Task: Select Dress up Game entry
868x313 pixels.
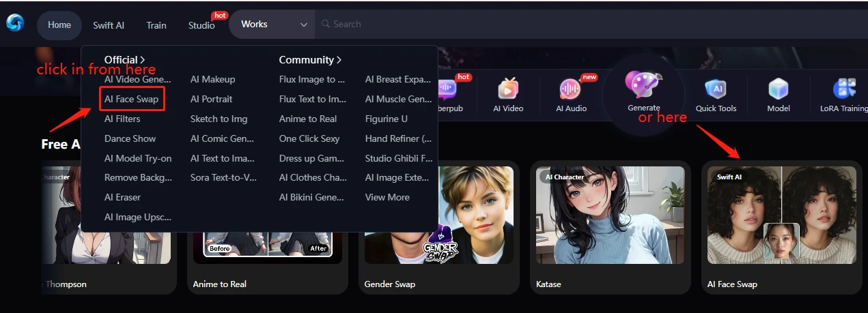Action: (313, 158)
